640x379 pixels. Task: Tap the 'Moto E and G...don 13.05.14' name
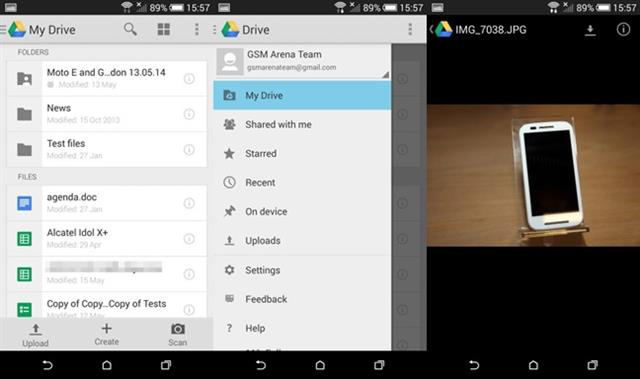pyautogui.click(x=106, y=73)
